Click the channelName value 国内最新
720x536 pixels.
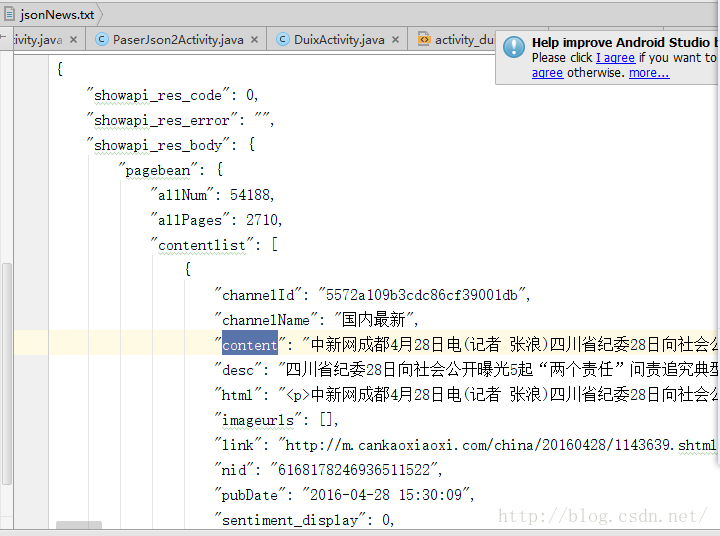coord(373,320)
